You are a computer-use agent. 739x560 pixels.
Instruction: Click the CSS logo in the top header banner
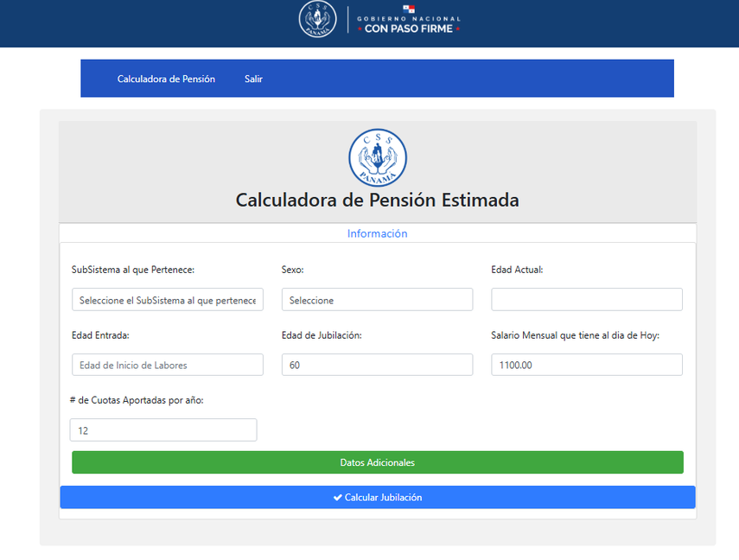[316, 19]
